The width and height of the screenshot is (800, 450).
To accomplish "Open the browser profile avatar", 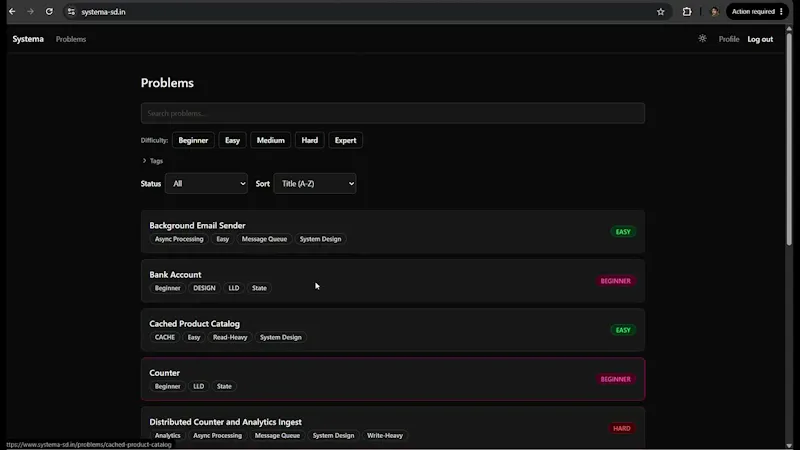I will point(715,11).
